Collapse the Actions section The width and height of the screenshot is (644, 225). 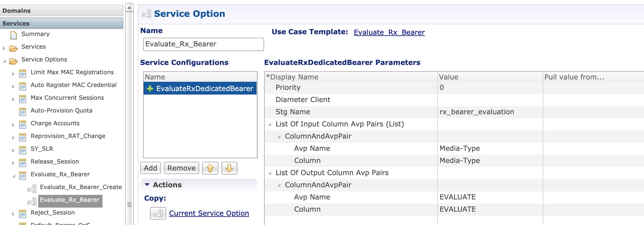tap(147, 184)
